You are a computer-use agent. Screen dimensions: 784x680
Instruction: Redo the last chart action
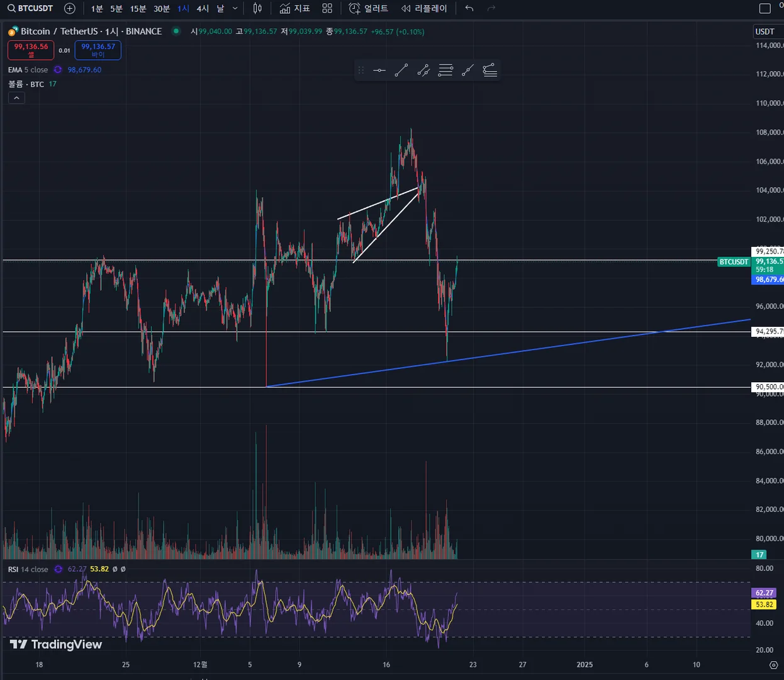[x=491, y=8]
